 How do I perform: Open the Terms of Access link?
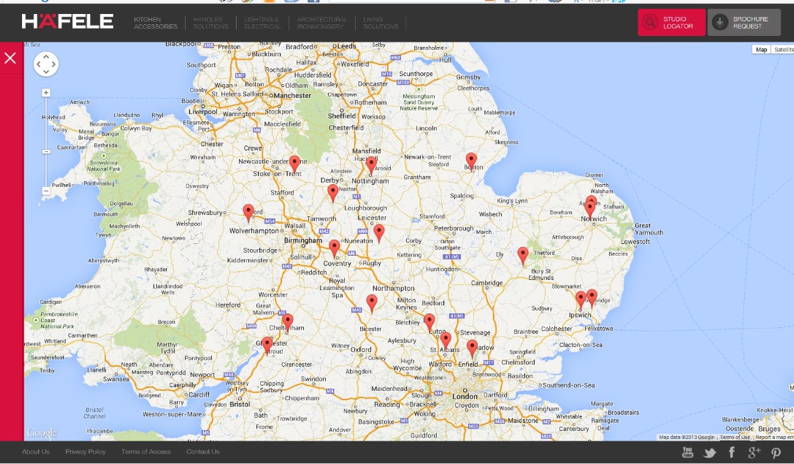(x=146, y=451)
